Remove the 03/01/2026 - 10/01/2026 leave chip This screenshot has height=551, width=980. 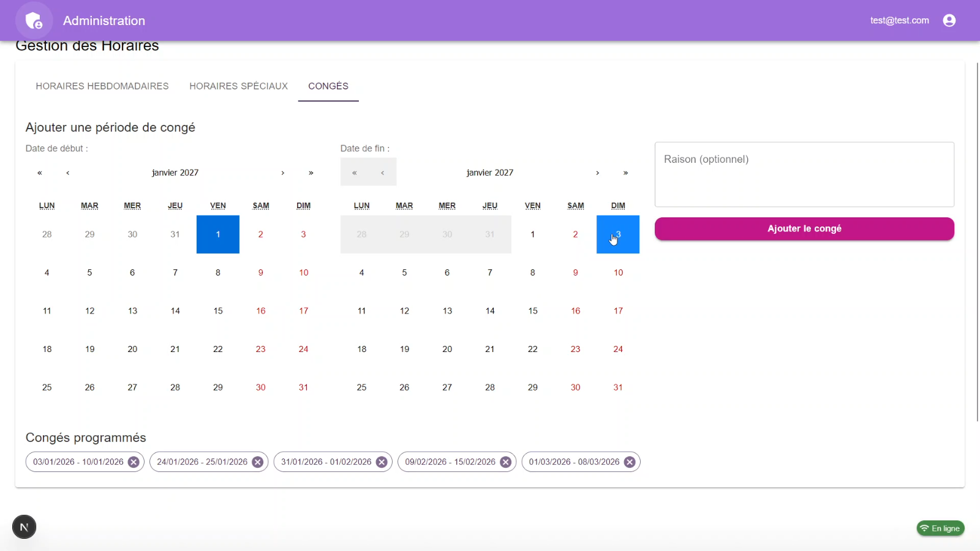coord(134,462)
